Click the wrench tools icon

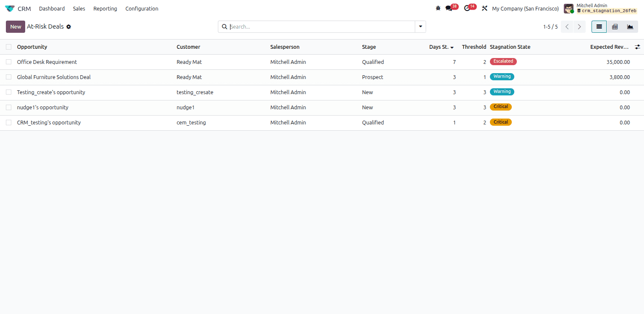click(x=484, y=8)
